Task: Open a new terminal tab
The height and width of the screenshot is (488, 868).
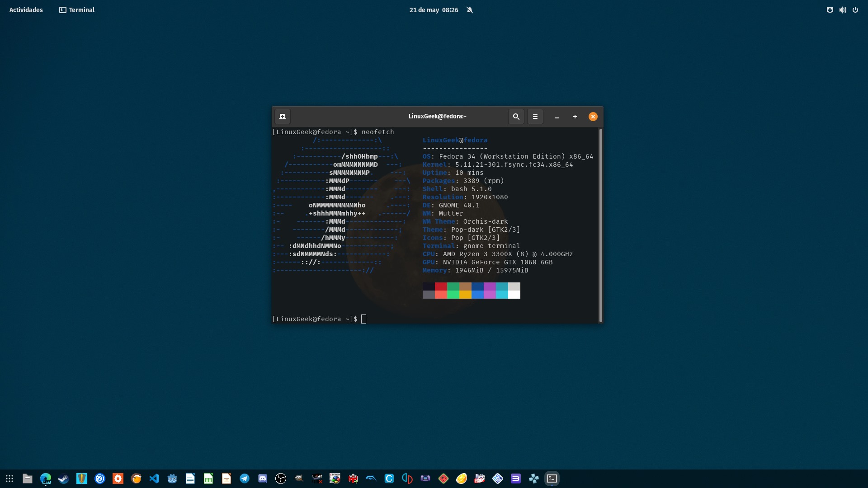Action: 283,117
